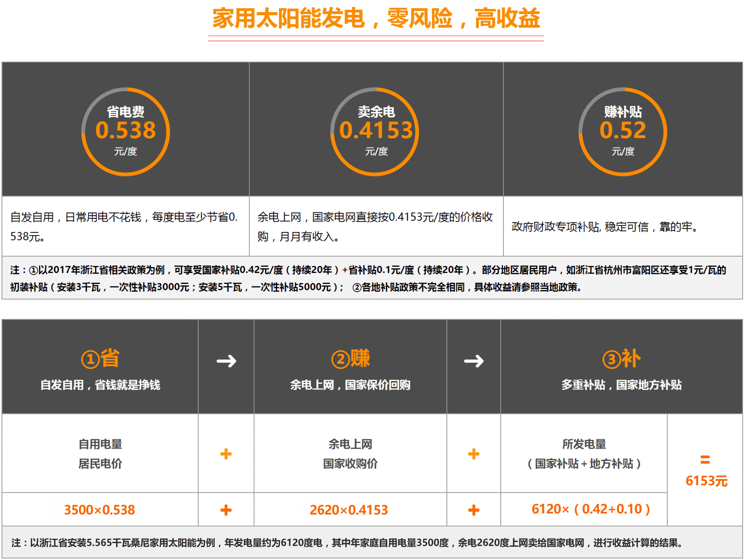Click the 元/度 unit under 0.538
Screen dimensions: 745x560
click(126, 151)
